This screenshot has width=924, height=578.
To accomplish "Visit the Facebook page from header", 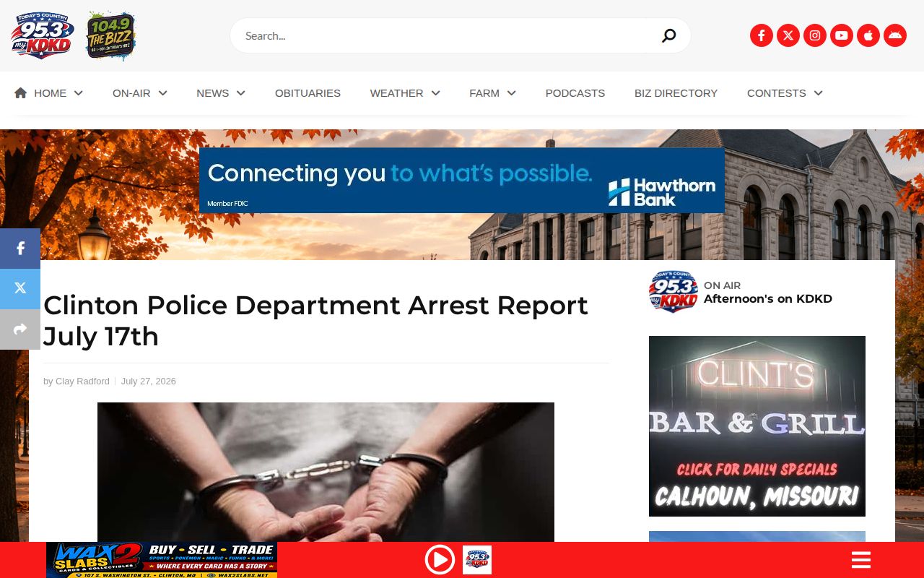I will pyautogui.click(x=762, y=35).
